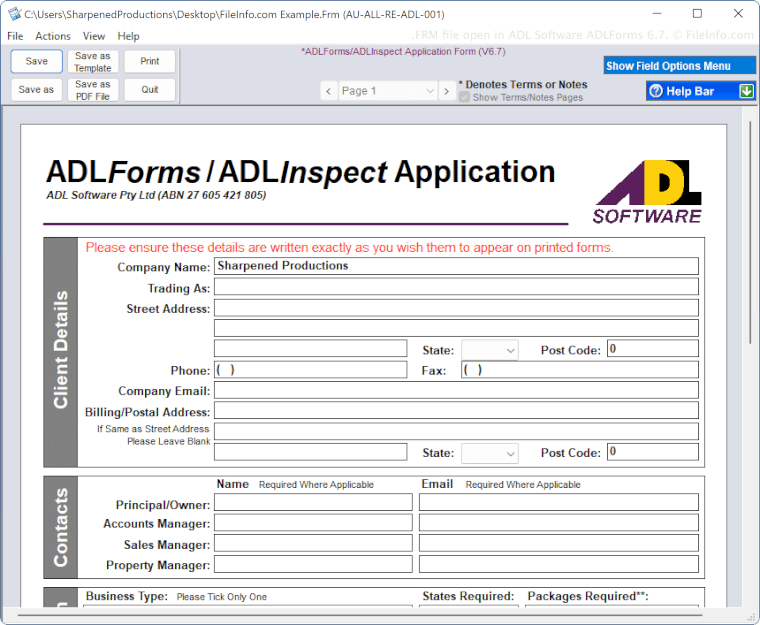Click the Company Name field
Screen dimensions: 760x625
(455, 266)
